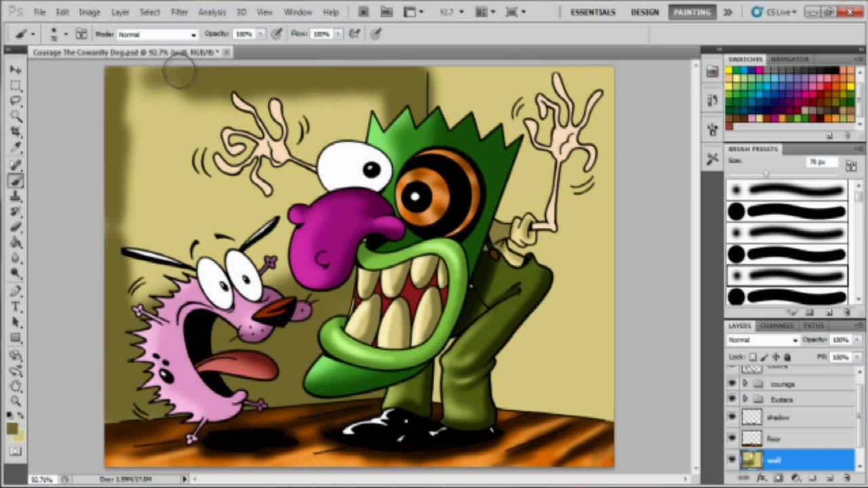Switch to Design workspace
Viewport: 868px width, 488px height.
pyautogui.click(x=644, y=12)
